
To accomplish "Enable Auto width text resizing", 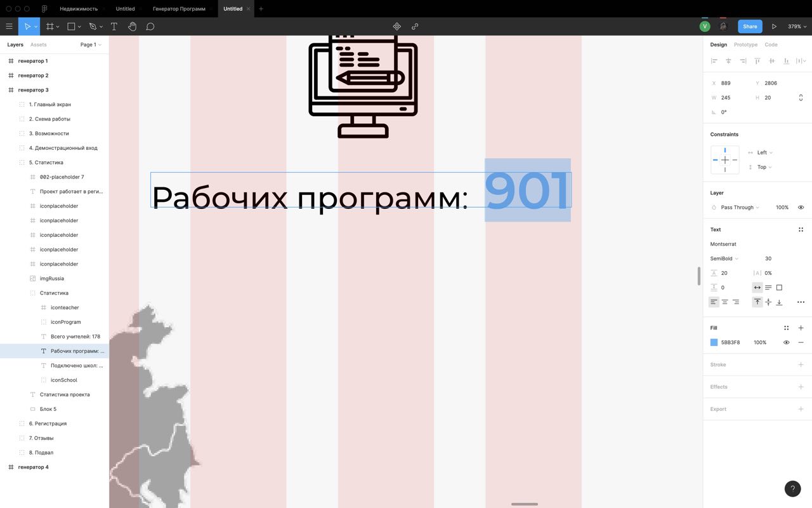I will (x=757, y=288).
